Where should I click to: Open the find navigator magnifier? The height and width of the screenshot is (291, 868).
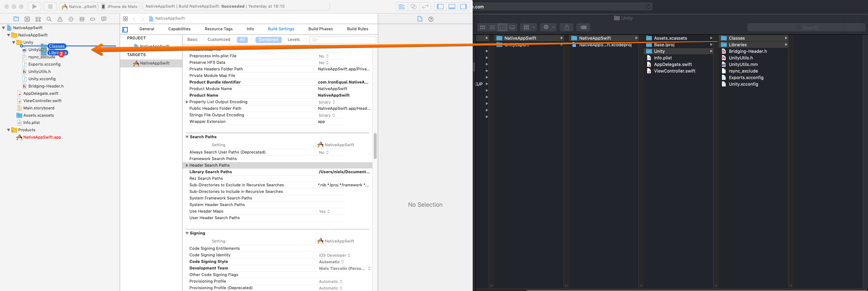pos(49,19)
